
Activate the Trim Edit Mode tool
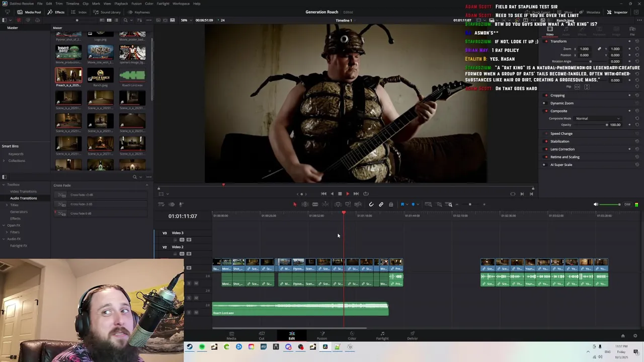tap(305, 204)
